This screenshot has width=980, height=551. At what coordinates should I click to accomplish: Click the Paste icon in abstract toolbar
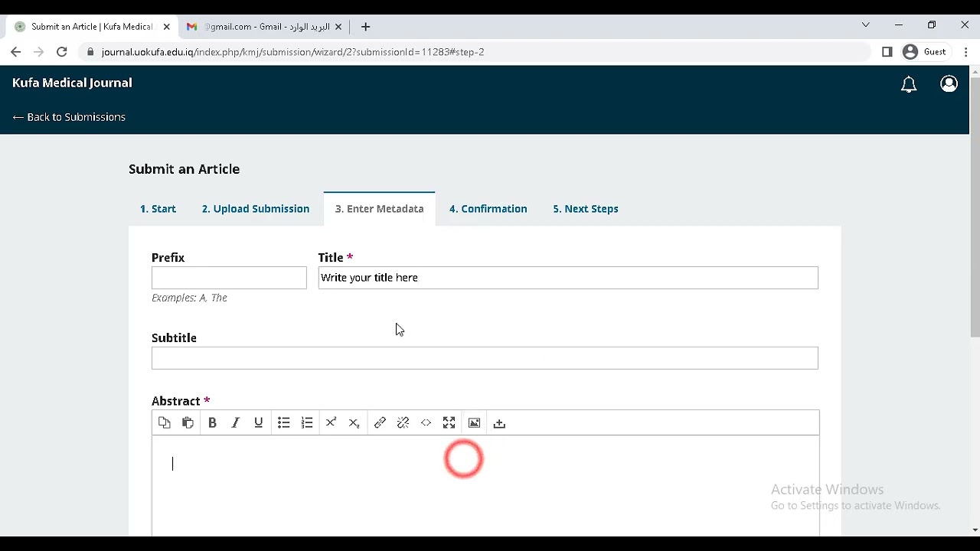(x=188, y=423)
